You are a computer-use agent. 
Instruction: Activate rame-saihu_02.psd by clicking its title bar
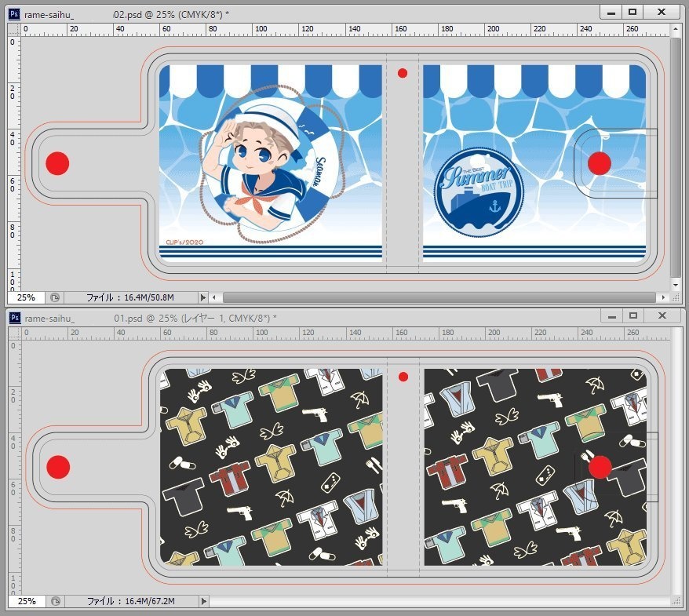pos(314,12)
